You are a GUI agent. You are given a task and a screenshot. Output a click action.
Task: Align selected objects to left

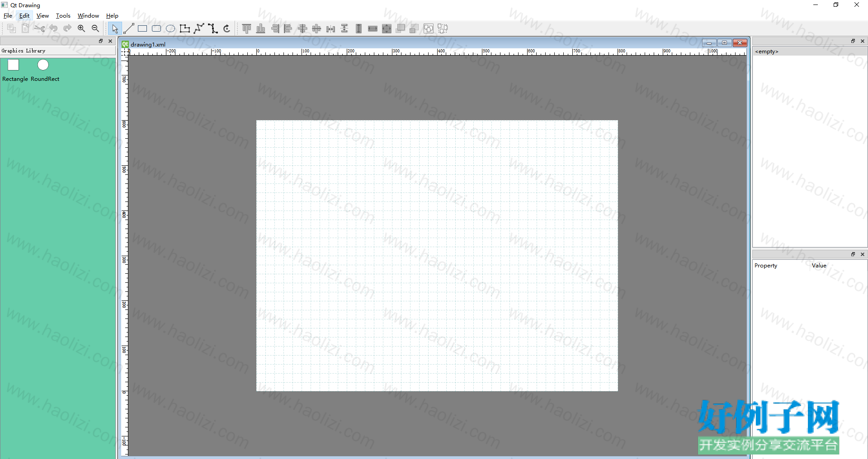point(289,28)
